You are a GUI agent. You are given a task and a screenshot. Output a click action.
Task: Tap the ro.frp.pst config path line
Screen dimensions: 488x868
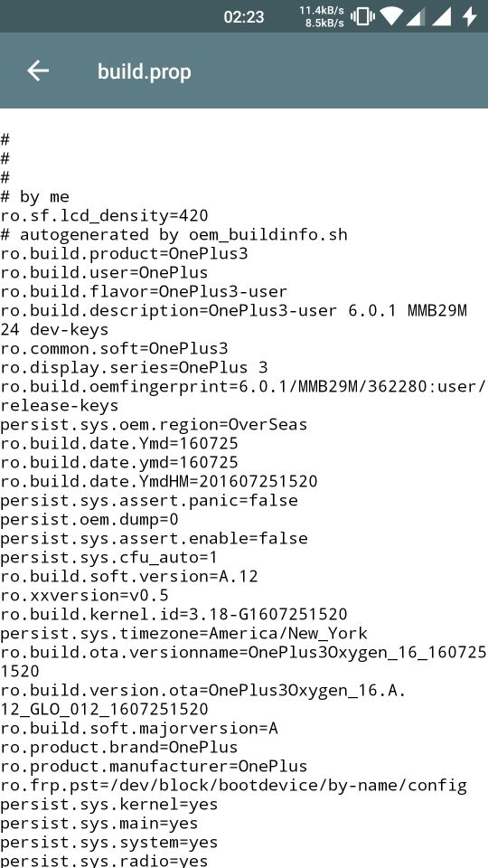(233, 786)
